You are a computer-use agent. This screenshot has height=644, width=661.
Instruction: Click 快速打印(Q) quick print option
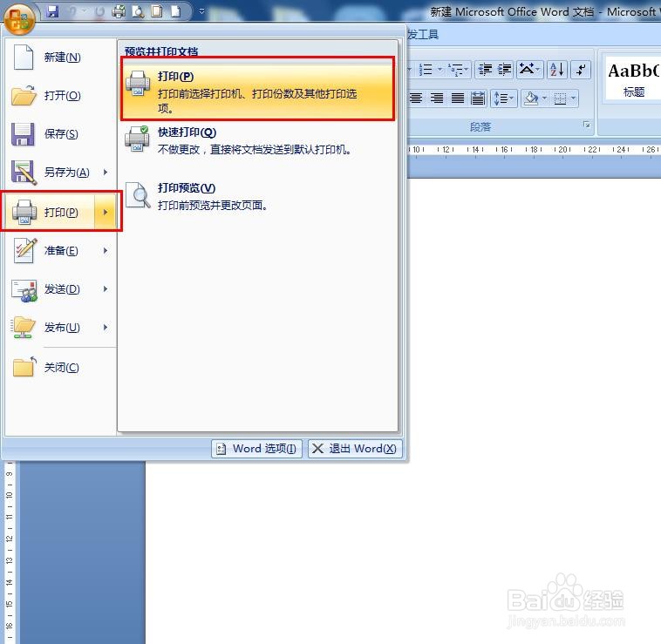point(257,140)
